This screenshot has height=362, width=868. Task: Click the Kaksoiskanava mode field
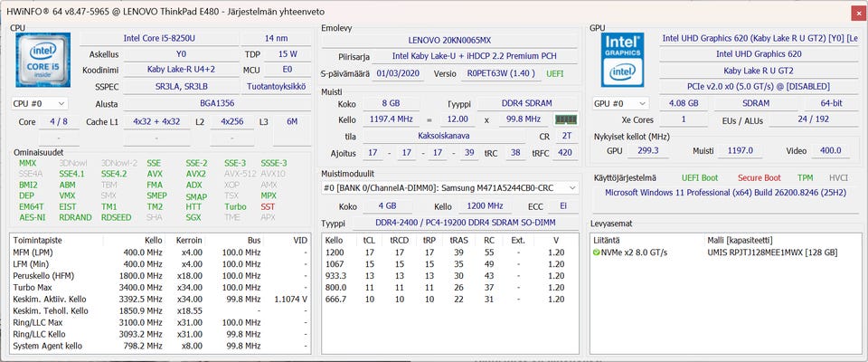(446, 136)
